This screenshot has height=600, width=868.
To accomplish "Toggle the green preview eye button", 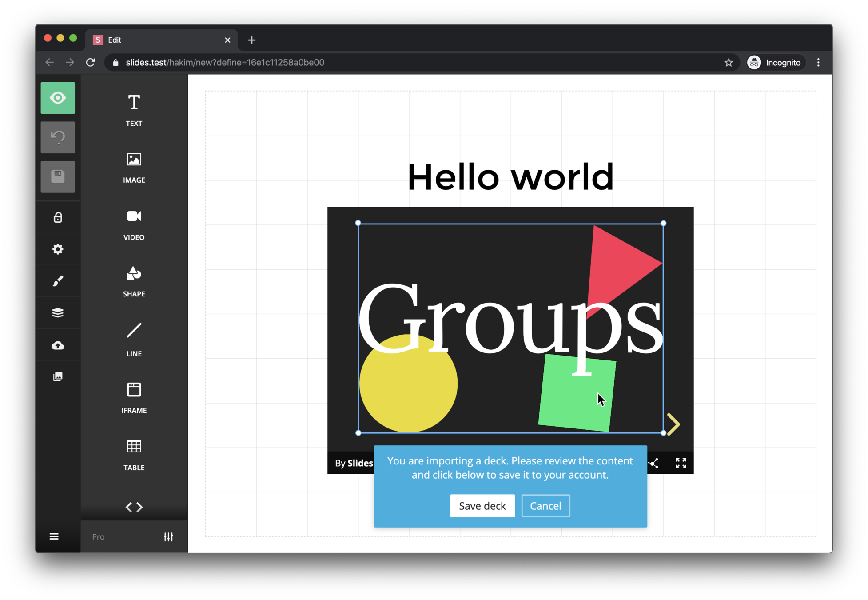I will tap(58, 98).
